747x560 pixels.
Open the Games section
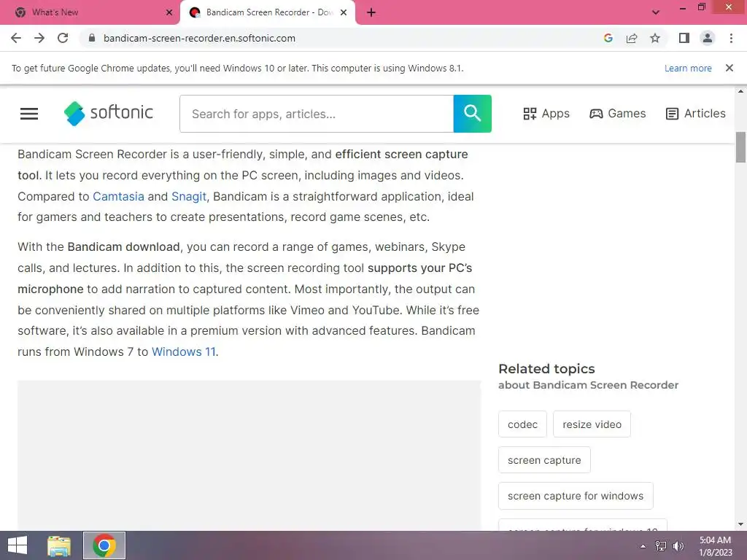coord(618,113)
